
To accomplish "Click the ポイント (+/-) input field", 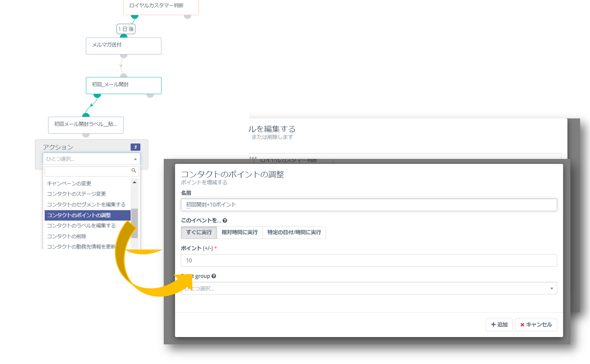I will coord(369,260).
